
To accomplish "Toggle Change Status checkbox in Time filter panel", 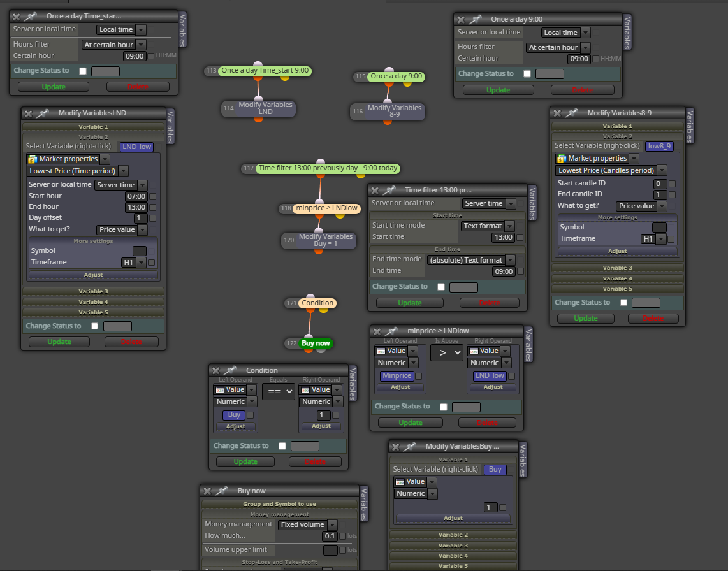I will (441, 287).
